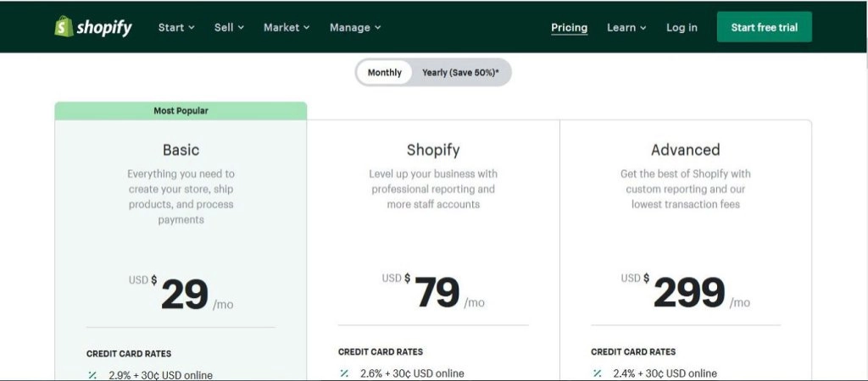Click CREDIT CARD RATES under Shopify plan
The image size is (868, 381).
381,351
